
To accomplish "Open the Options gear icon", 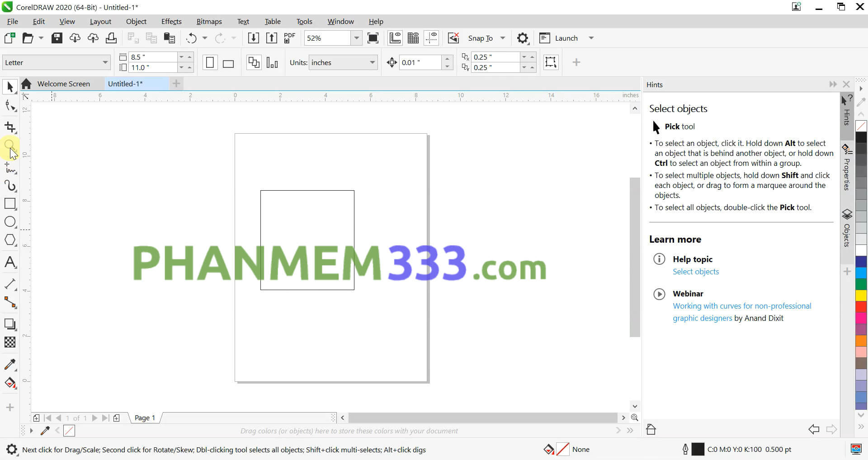I will [x=523, y=38].
